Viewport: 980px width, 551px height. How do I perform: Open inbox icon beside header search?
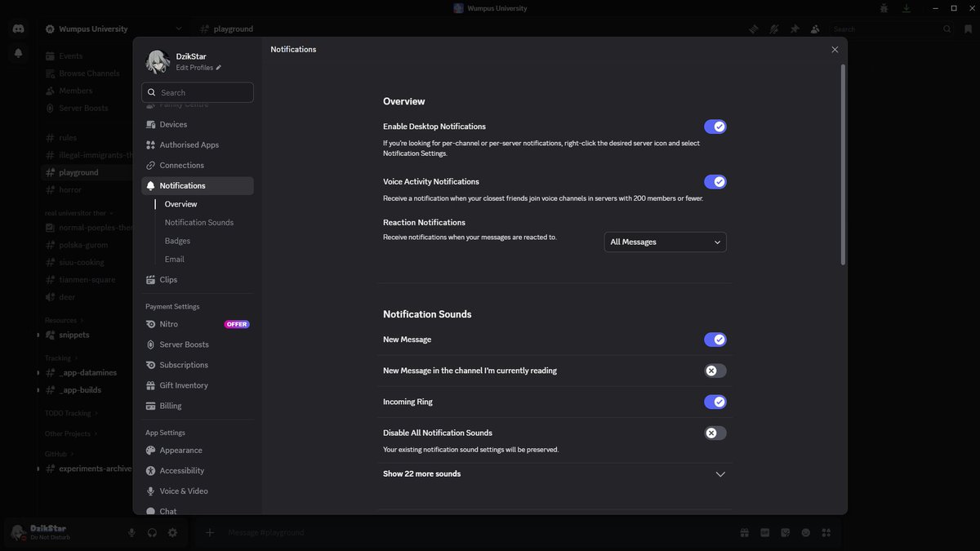tap(969, 29)
